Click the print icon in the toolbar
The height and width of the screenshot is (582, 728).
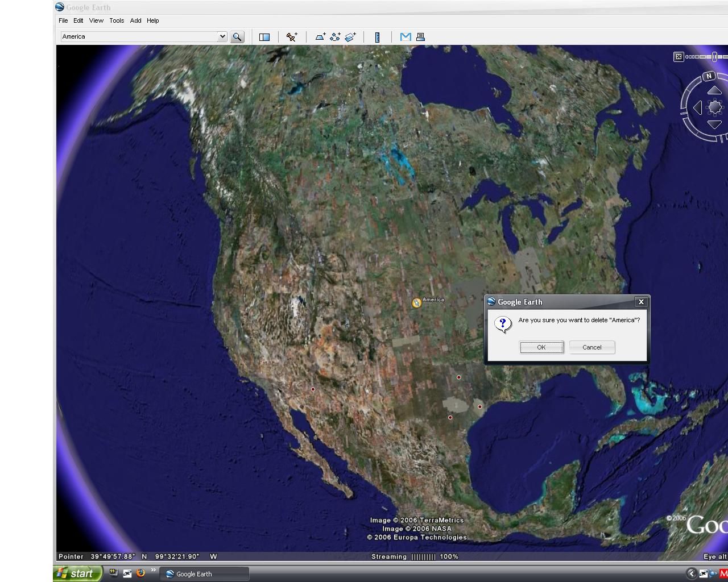(x=420, y=37)
